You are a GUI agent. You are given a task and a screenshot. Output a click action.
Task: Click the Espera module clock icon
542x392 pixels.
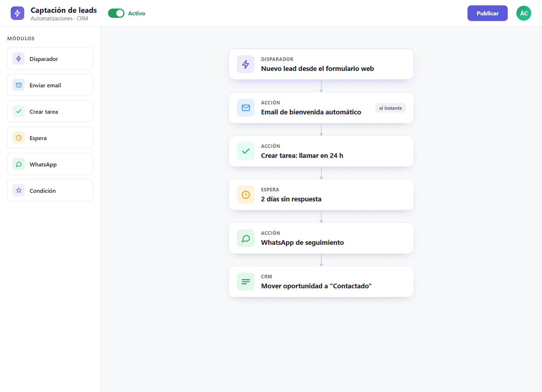point(19,138)
